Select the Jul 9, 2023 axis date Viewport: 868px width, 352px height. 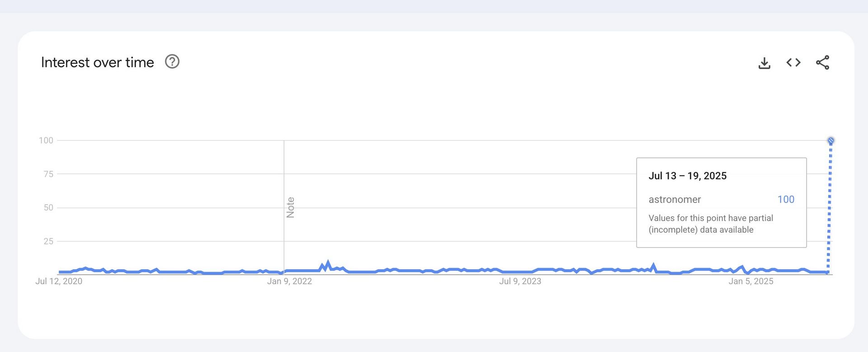(x=520, y=281)
